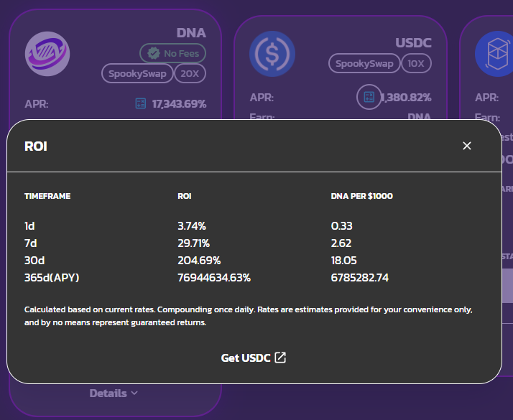
Task: Click the ROI column header
Action: click(x=185, y=196)
